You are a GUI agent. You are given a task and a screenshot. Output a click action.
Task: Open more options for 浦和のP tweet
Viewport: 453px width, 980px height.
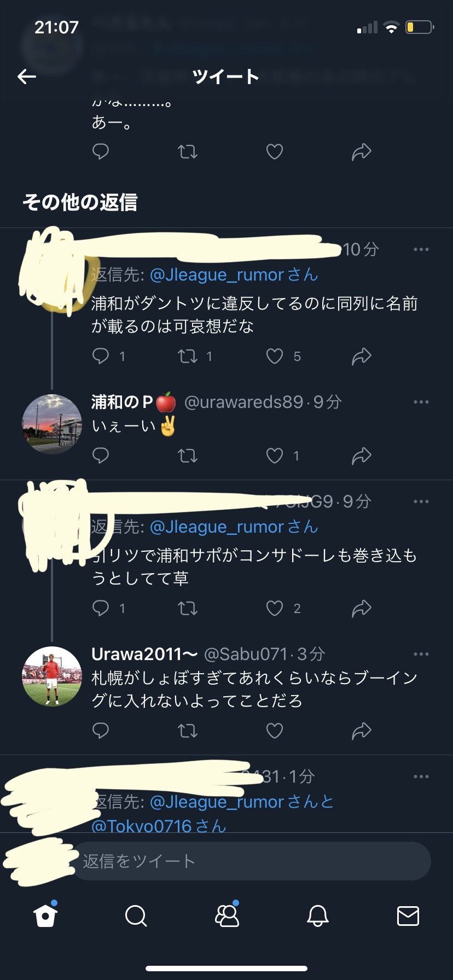click(x=421, y=402)
